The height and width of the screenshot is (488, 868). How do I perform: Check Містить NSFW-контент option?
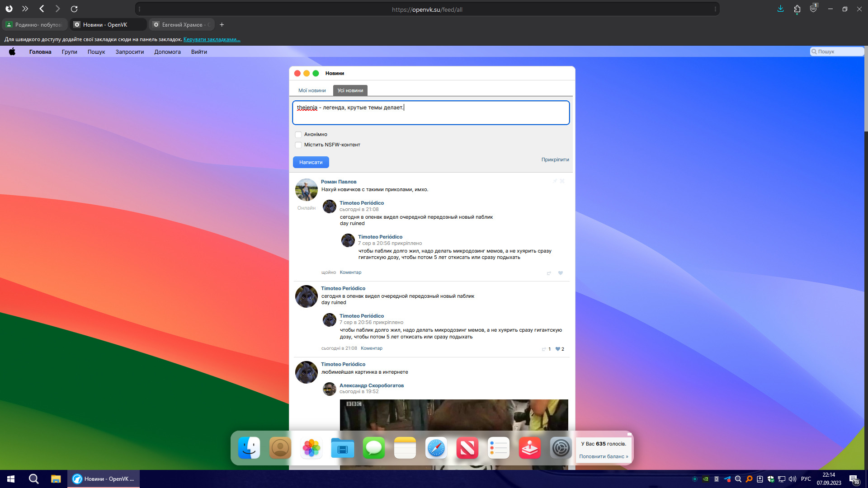coord(298,145)
